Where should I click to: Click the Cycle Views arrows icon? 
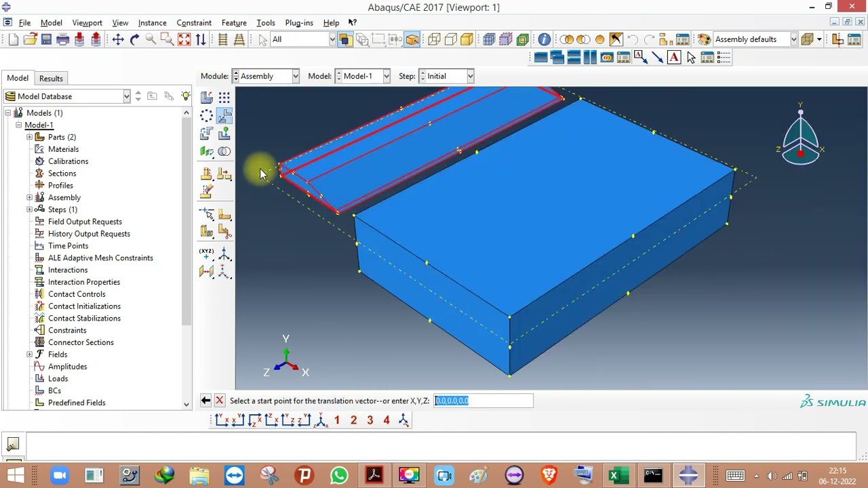click(201, 39)
